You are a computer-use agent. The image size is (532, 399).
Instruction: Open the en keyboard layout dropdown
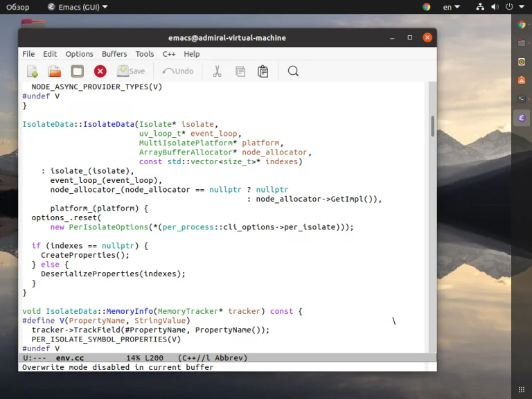coord(452,7)
